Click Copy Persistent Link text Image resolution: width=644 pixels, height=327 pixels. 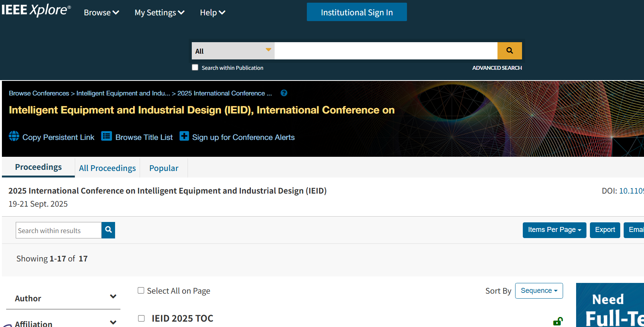click(x=58, y=137)
